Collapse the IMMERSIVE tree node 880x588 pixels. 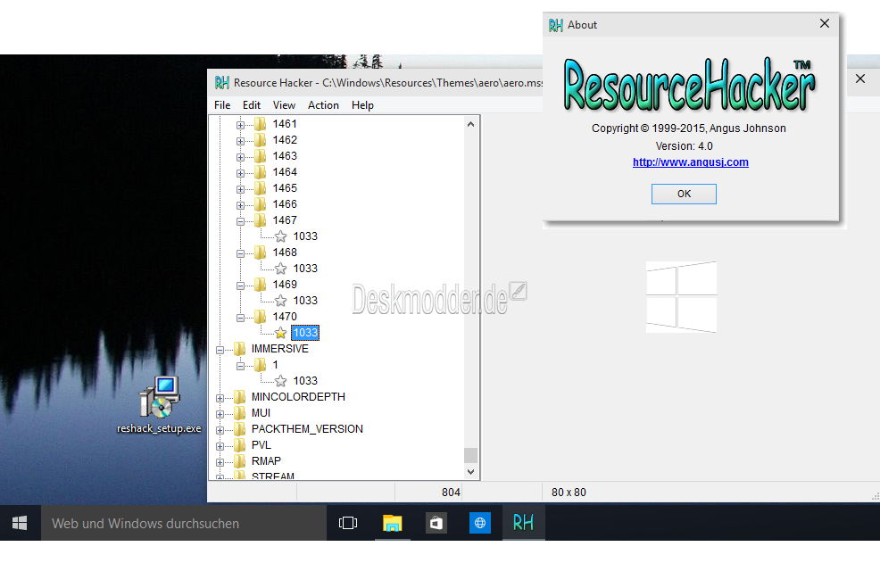(x=220, y=350)
